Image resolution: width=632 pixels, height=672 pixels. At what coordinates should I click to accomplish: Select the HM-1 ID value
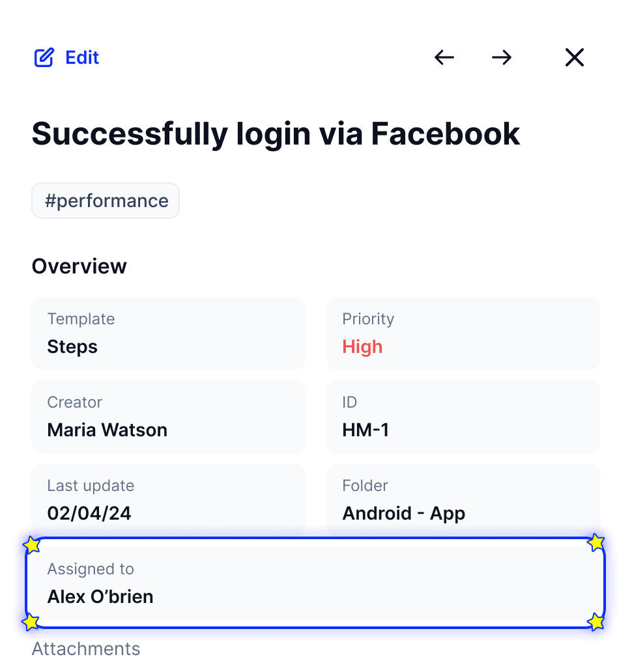(x=366, y=430)
